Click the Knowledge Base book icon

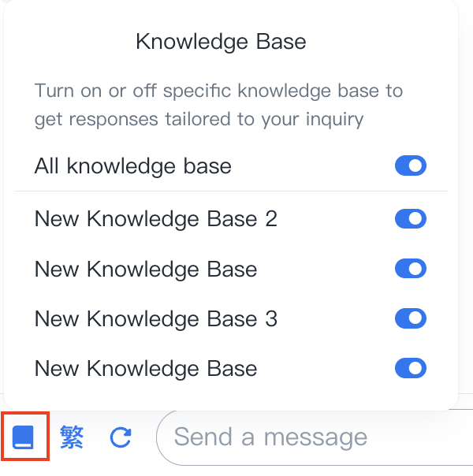pos(24,436)
